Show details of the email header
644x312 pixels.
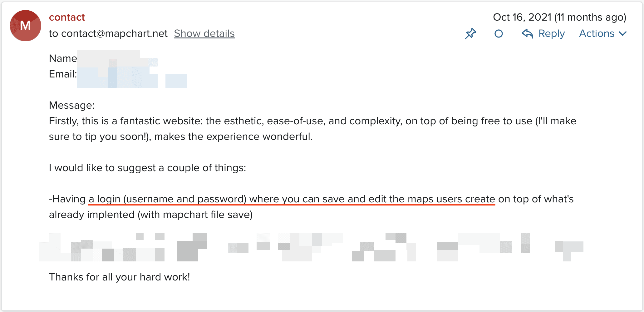coord(204,33)
